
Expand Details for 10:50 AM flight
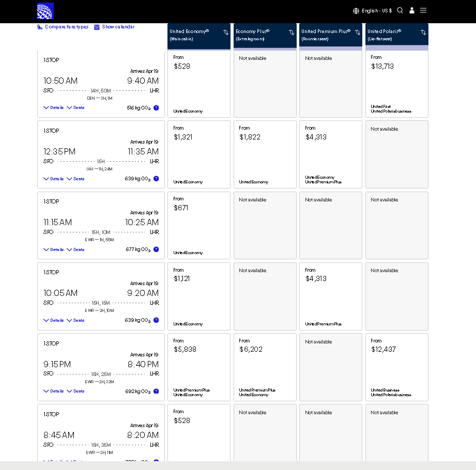53,107
